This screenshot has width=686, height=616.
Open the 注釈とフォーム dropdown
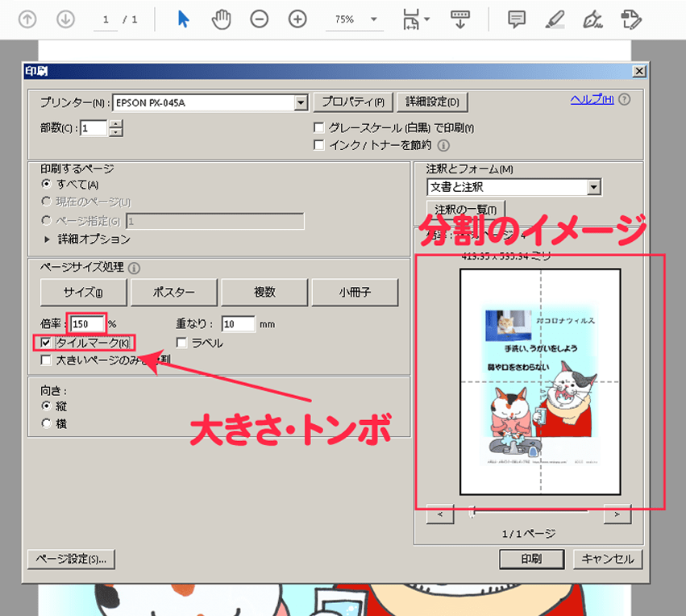(x=593, y=187)
